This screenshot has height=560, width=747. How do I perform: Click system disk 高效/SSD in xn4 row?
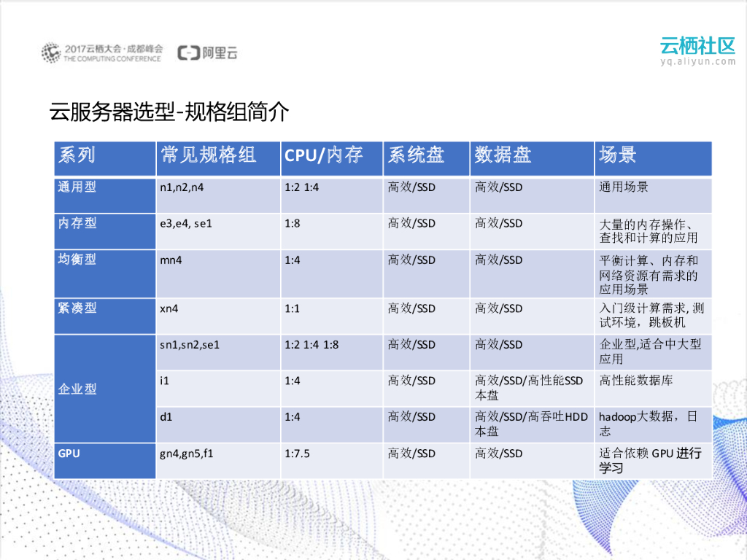click(x=426, y=316)
